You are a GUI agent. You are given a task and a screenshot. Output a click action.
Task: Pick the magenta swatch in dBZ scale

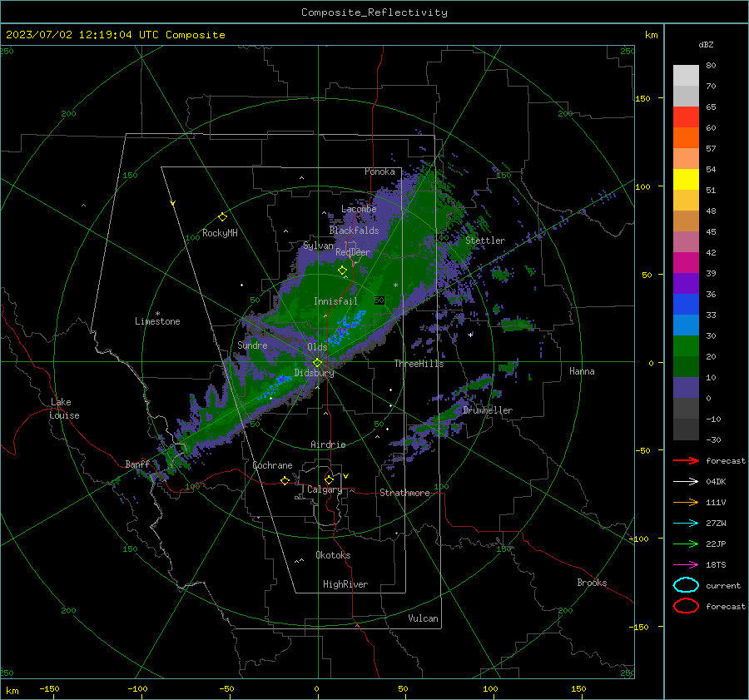pyautogui.click(x=686, y=263)
